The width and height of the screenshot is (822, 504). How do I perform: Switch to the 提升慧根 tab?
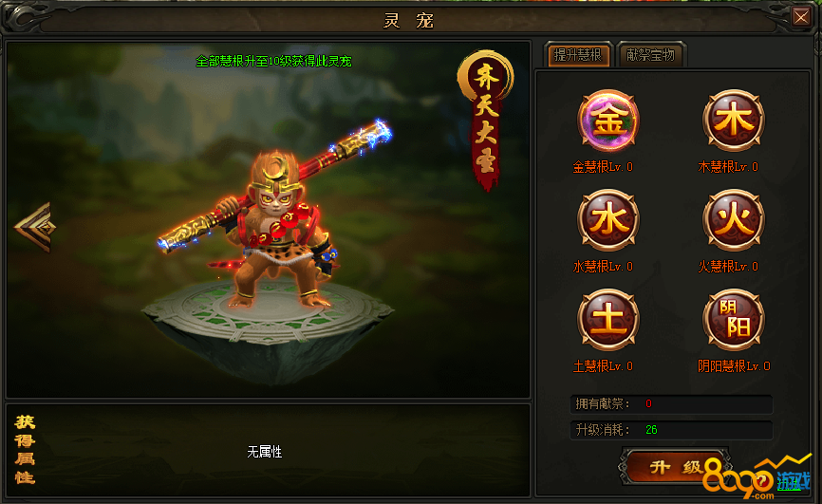pyautogui.click(x=578, y=54)
